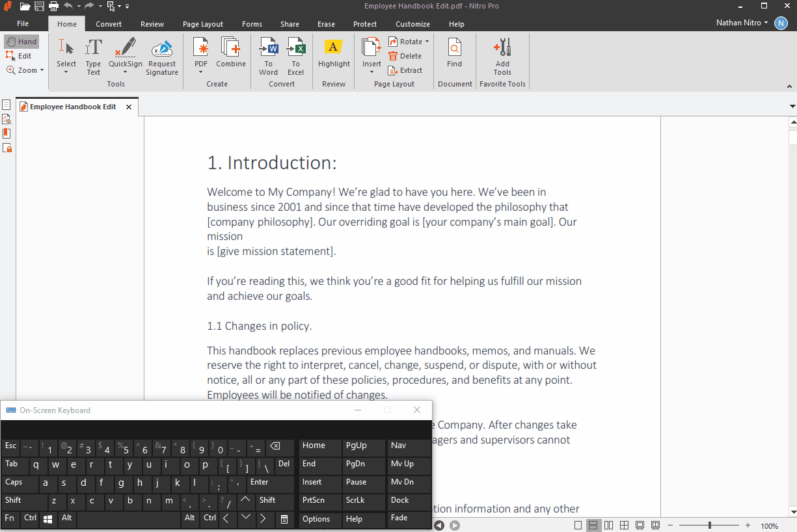Click the Delete pages button
Screen dimensions: 797x532
(x=405, y=56)
